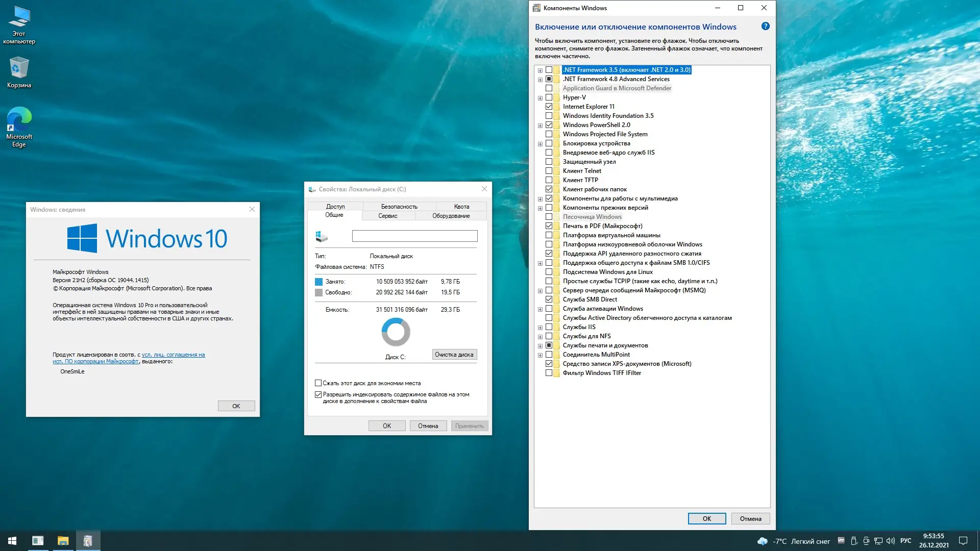This screenshot has height=551, width=980.
Task: Open File Explorer from the taskbar
Action: pos(63,541)
